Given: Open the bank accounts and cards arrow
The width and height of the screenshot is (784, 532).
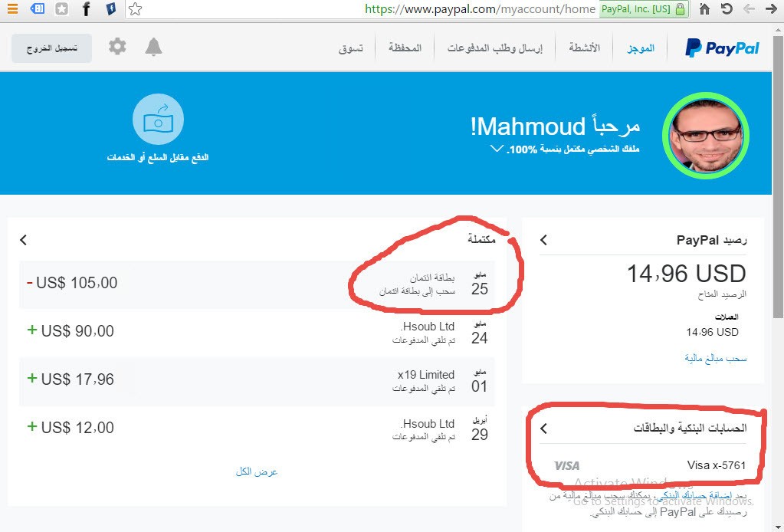Looking at the screenshot, I should pos(543,429).
